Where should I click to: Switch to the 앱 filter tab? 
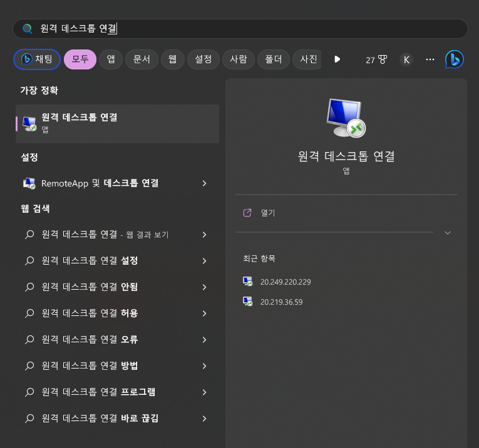tap(111, 59)
